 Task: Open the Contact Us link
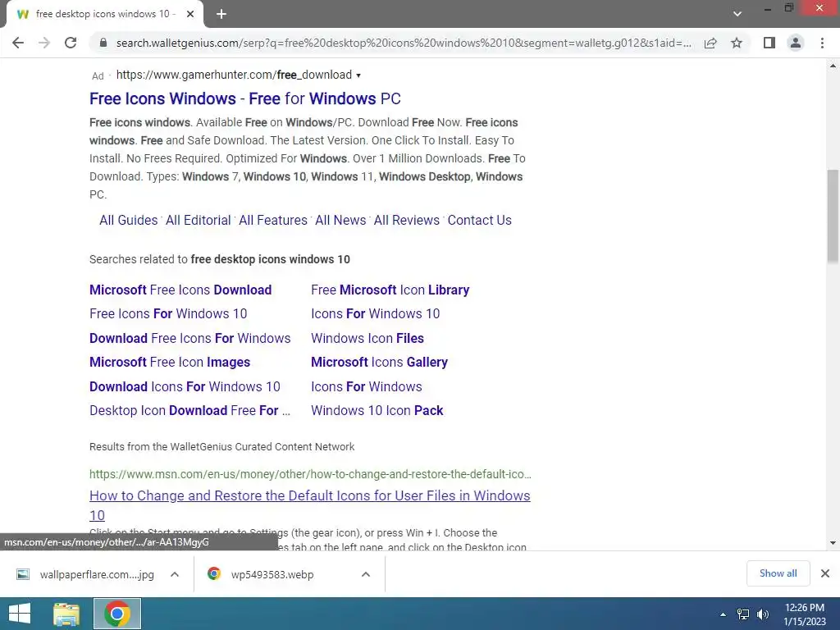tap(479, 220)
